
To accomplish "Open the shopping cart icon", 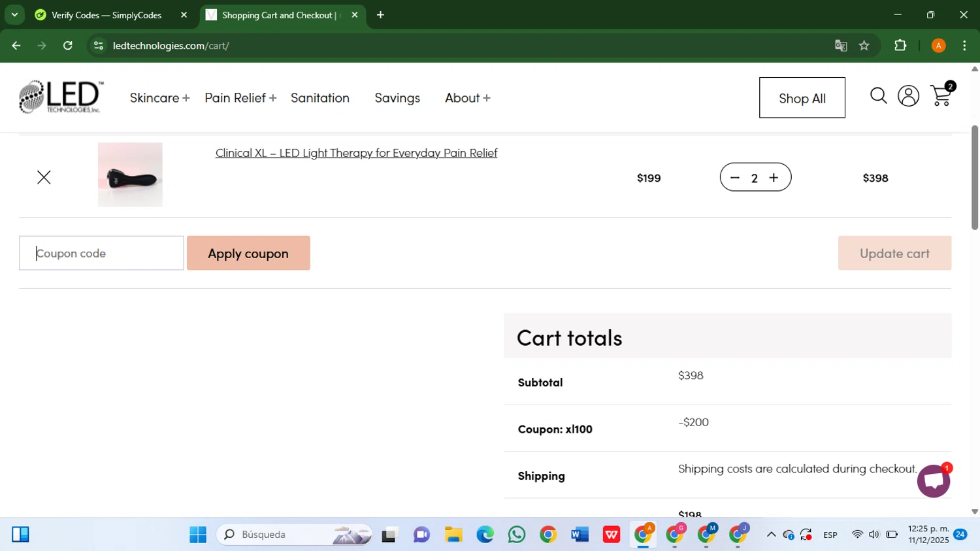I will pyautogui.click(x=941, y=96).
